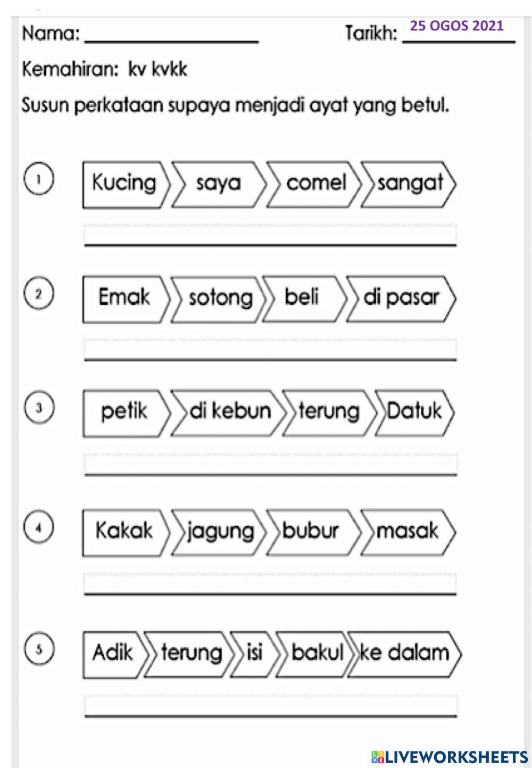This screenshot has width=532, height=768.
Task: Click the Tarikh date field
Action: tap(459, 31)
